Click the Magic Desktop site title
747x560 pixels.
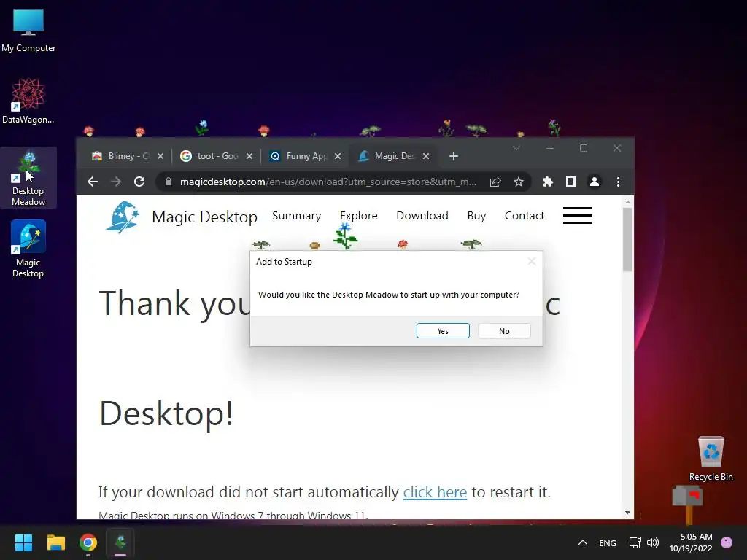tap(204, 217)
